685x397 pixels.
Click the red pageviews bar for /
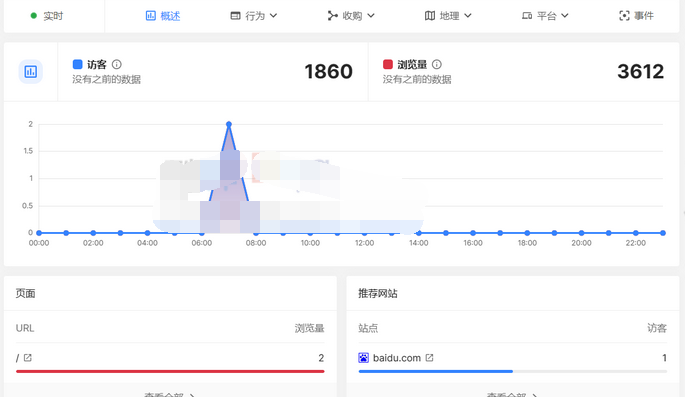click(x=170, y=371)
